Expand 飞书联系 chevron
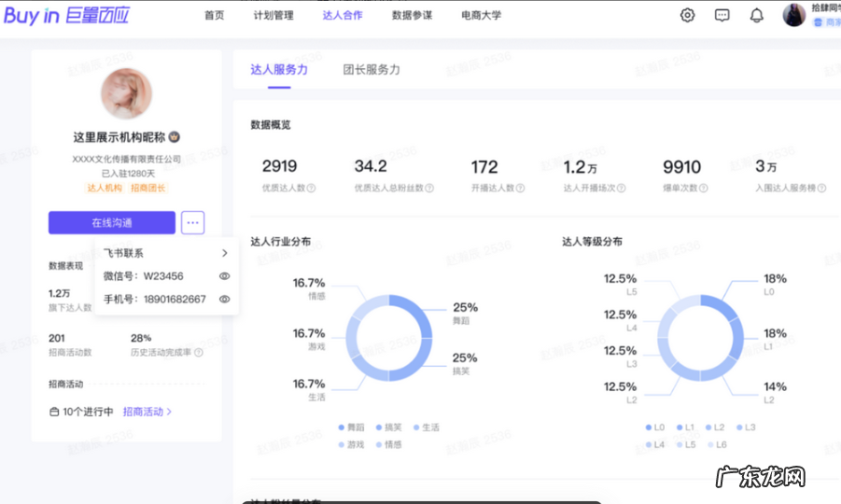841x504 pixels. click(x=225, y=253)
